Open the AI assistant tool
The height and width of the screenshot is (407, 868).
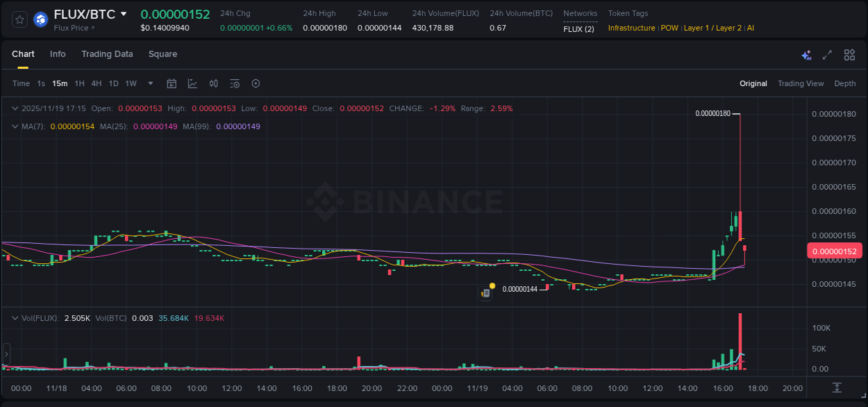[x=806, y=54]
